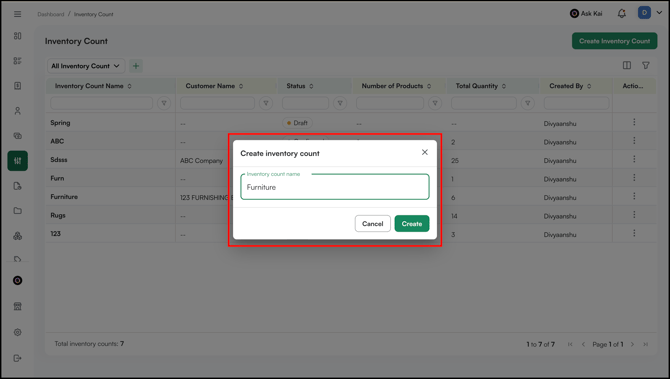670x379 pixels.
Task: Open filter icon for Number of Products column
Action: [435, 103]
